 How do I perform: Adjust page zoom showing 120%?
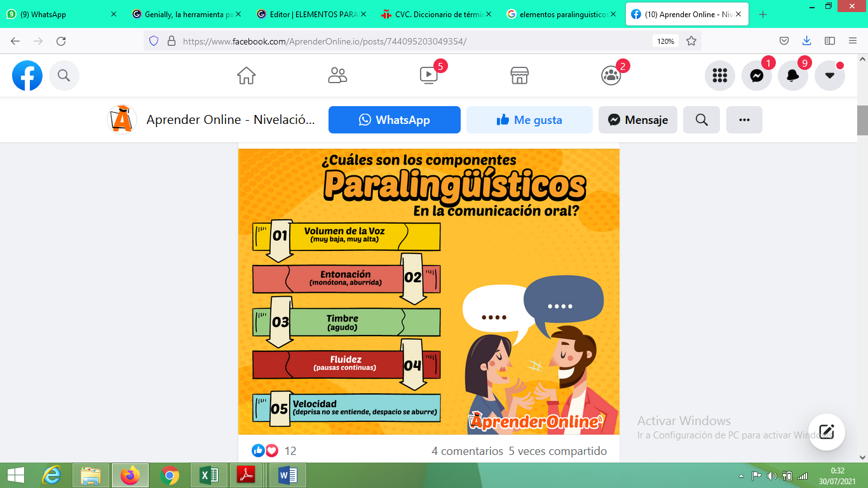(665, 40)
